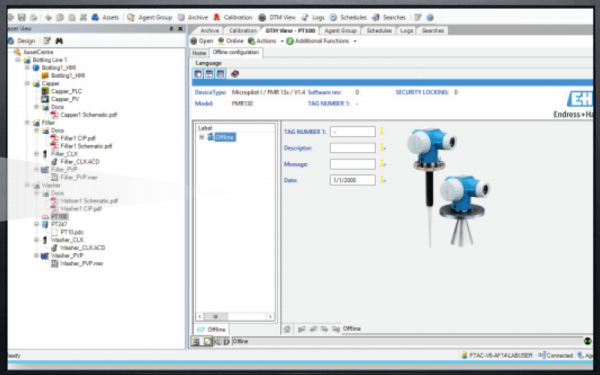The height and width of the screenshot is (375, 600).
Task: Click the TAG NUMBER 1 input field
Action: (x=352, y=132)
